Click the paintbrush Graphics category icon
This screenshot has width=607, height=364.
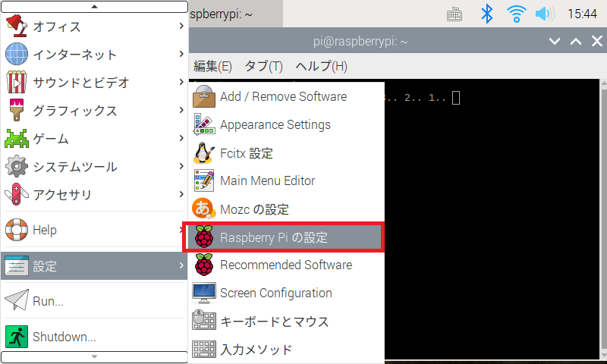point(17,110)
